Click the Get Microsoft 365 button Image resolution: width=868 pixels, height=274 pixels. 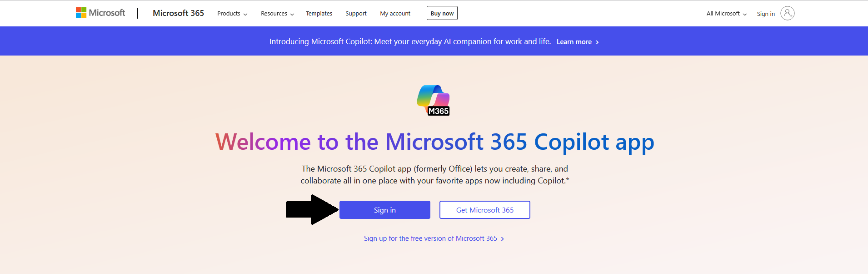tap(485, 210)
